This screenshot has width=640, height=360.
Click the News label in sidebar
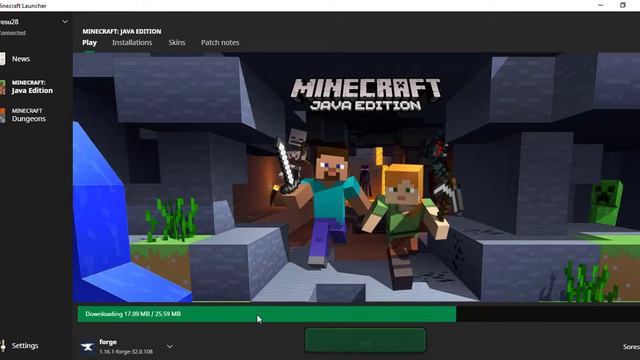point(21,59)
